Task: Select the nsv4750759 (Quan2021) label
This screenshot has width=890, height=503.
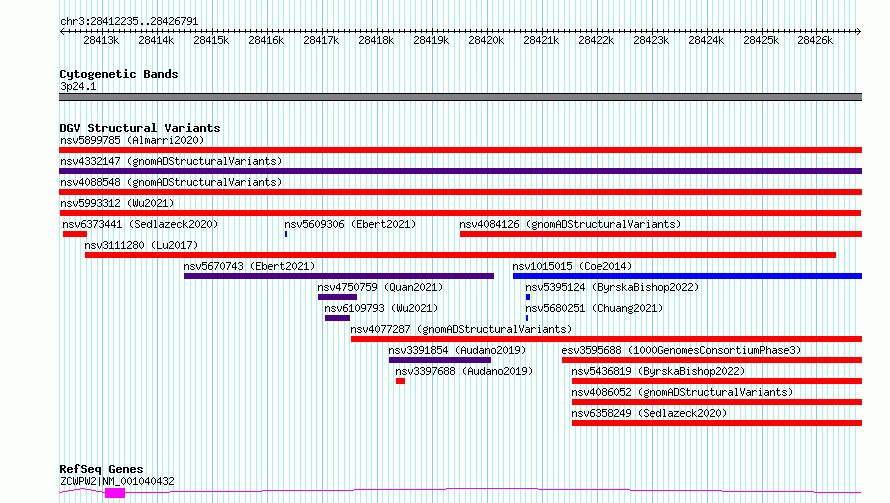Action: [x=380, y=287]
